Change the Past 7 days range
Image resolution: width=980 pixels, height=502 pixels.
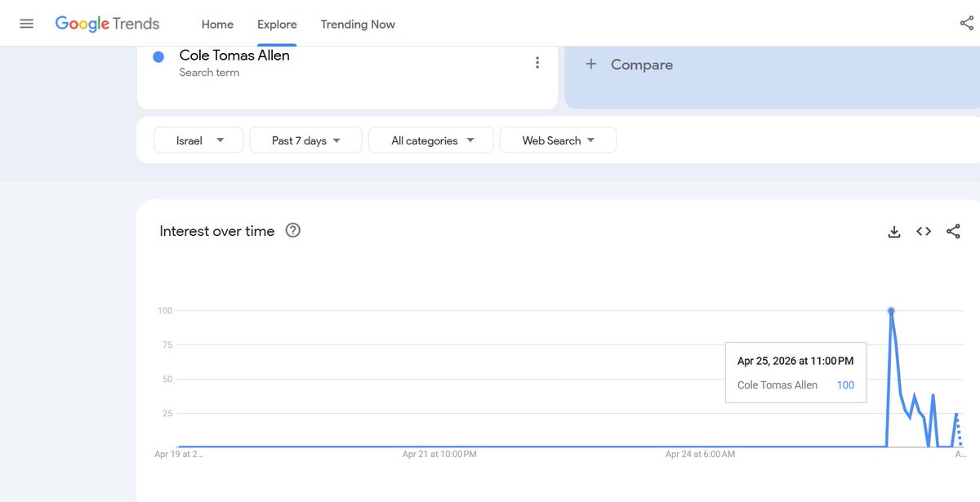306,140
